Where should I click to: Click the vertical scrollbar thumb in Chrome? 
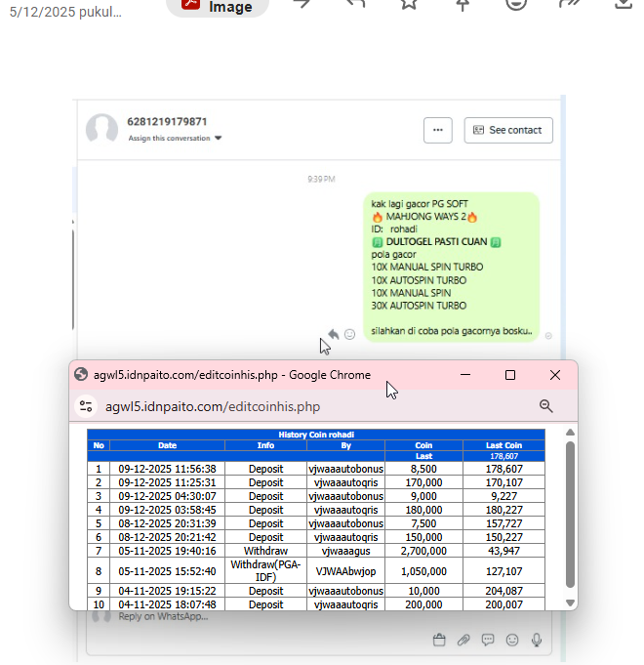570,515
